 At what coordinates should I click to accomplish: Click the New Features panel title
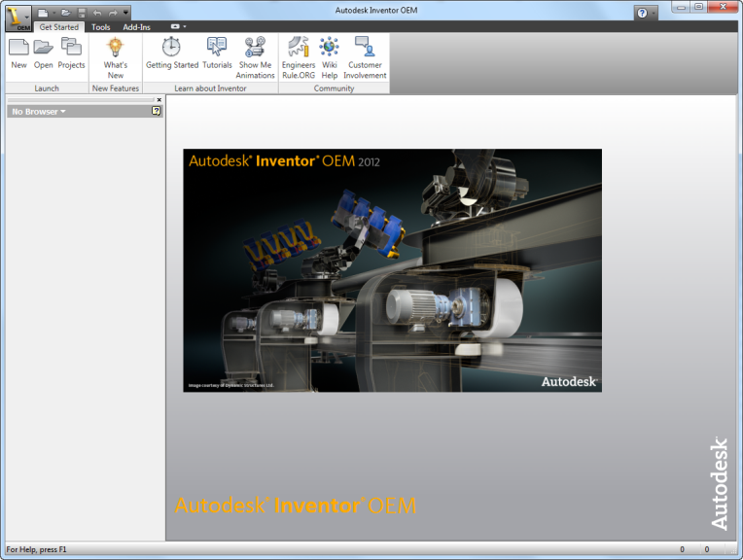pyautogui.click(x=116, y=88)
